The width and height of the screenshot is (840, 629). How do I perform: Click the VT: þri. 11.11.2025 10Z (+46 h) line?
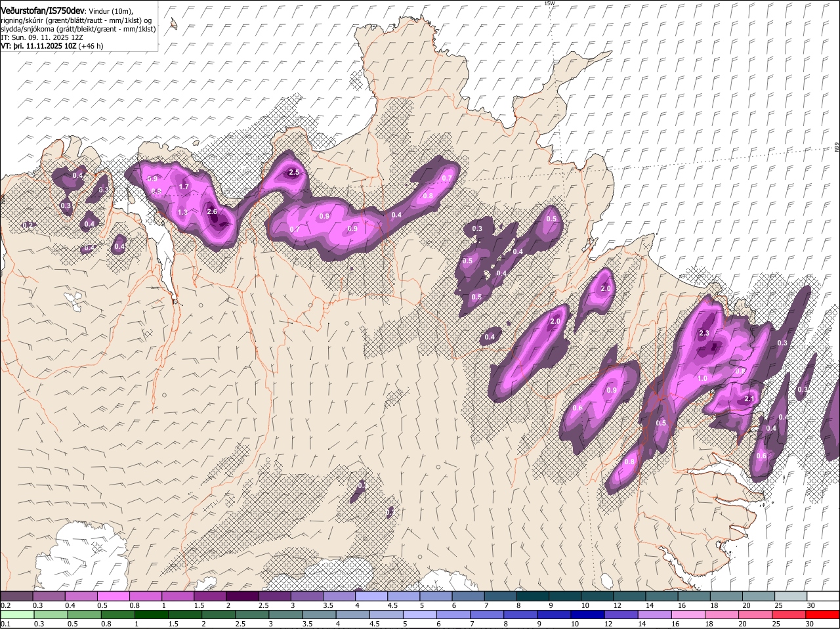[52, 47]
